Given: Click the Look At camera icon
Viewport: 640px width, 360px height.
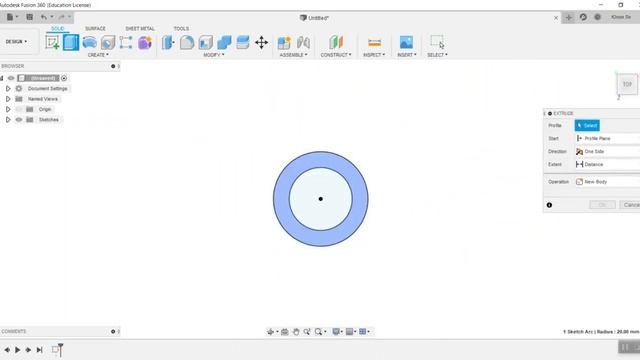Looking at the screenshot, I should point(285,332).
